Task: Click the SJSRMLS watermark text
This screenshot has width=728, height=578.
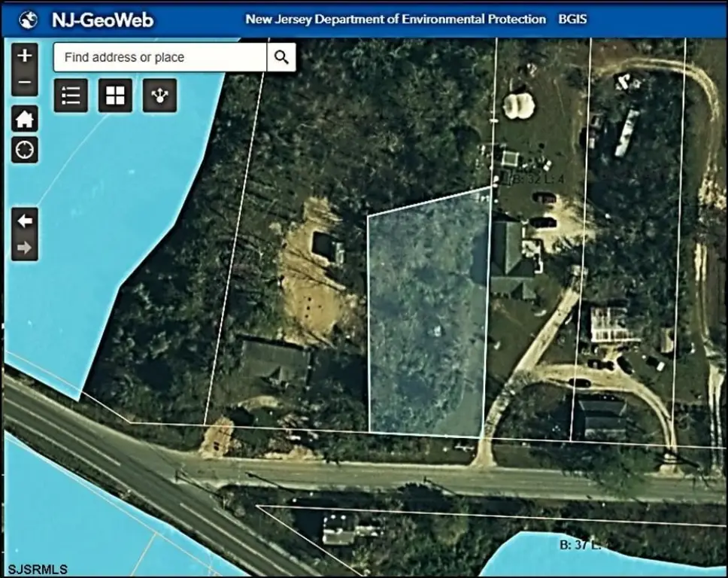Action: coord(38,569)
